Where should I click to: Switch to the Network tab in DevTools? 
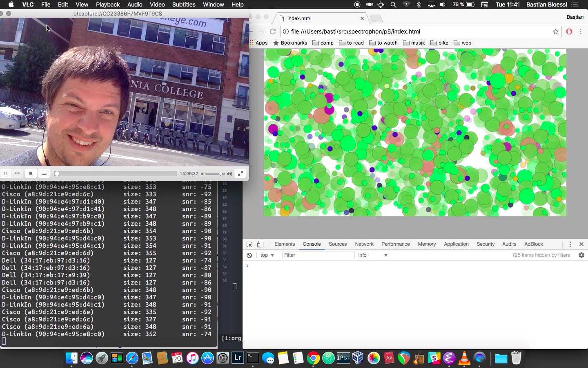(364, 244)
